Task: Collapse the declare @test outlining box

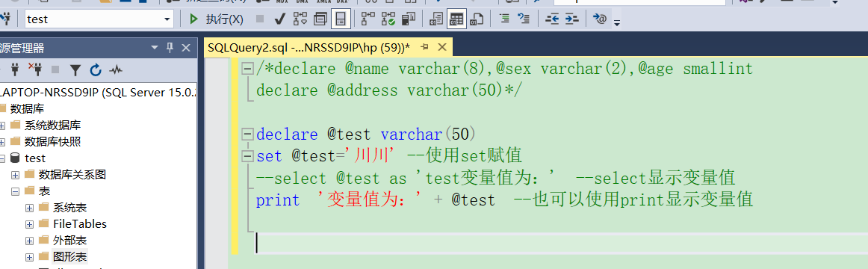Action: pyautogui.click(x=248, y=134)
